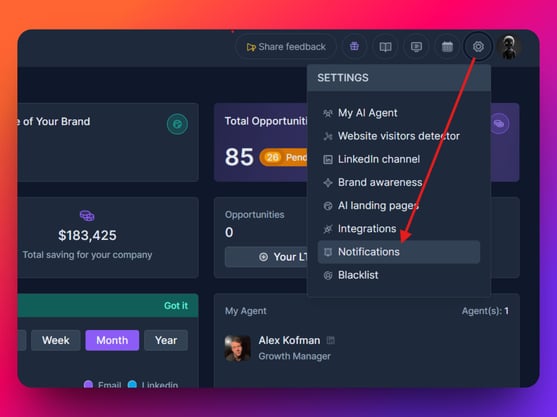Open the user profile avatar
Viewport: 557px width, 417px height.
[x=509, y=47]
